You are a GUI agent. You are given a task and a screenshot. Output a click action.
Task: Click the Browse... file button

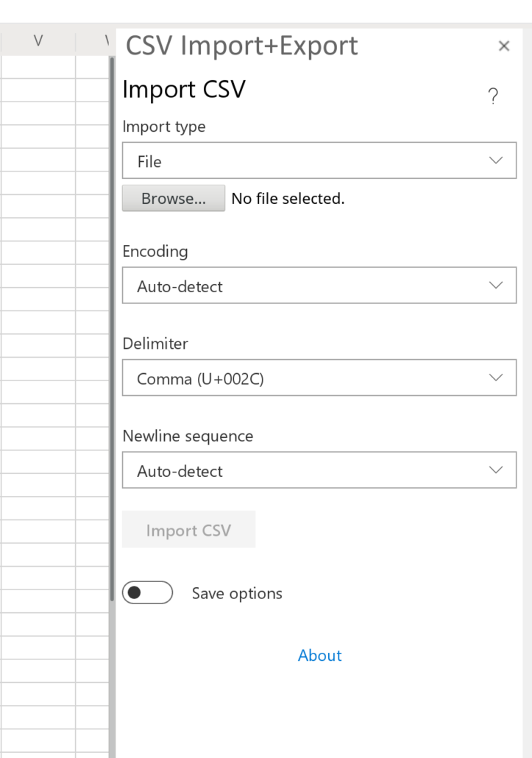pyautogui.click(x=174, y=198)
